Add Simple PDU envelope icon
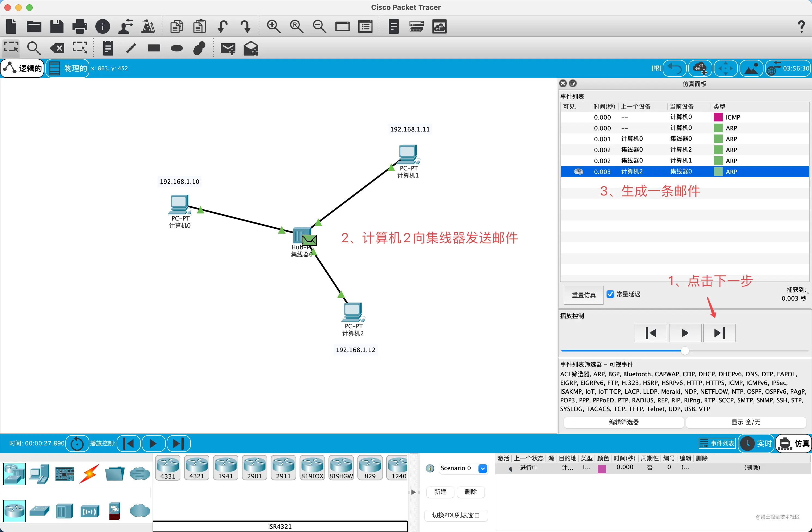The image size is (812, 532). tap(228, 49)
